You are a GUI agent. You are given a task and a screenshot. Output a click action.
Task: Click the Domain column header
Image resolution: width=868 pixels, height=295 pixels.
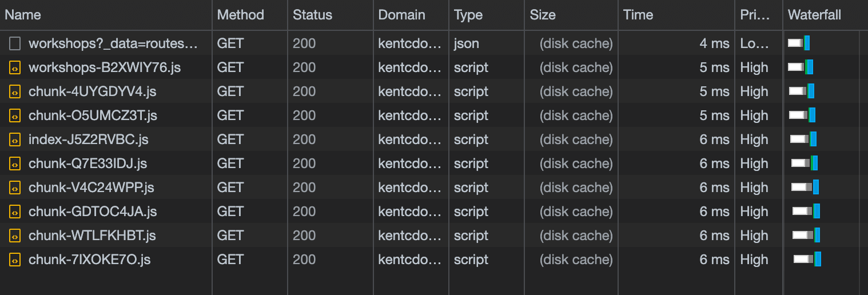point(401,15)
